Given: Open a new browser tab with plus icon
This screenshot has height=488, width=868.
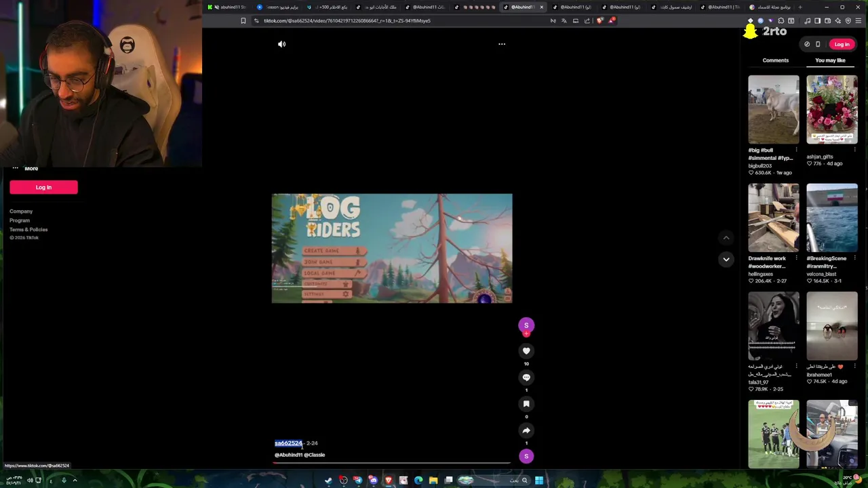Looking at the screenshot, I should 800,7.
